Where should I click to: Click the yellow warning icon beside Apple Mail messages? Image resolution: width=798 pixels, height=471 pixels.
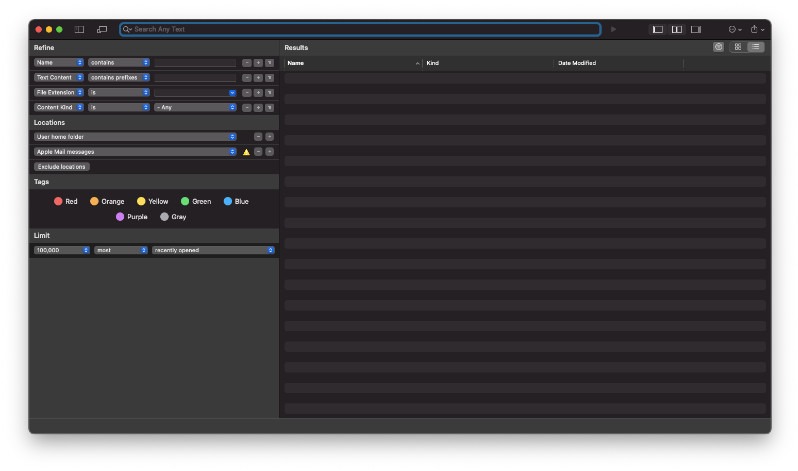click(x=246, y=152)
